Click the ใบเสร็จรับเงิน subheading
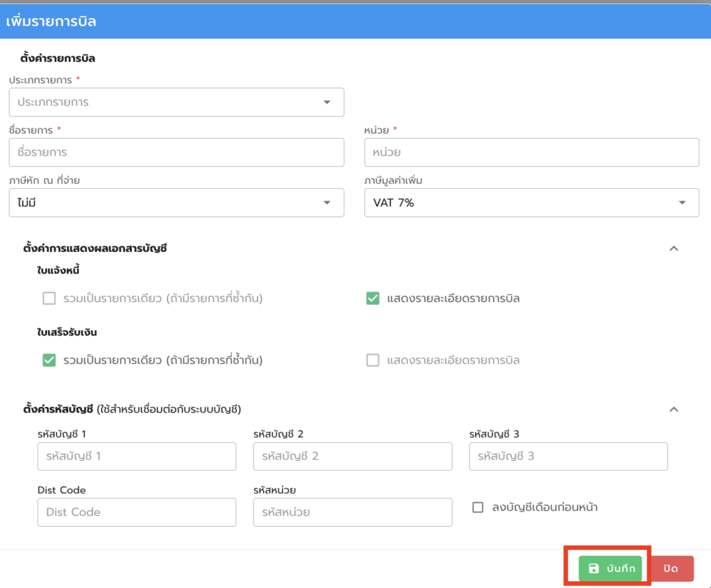711x588 pixels. [67, 333]
